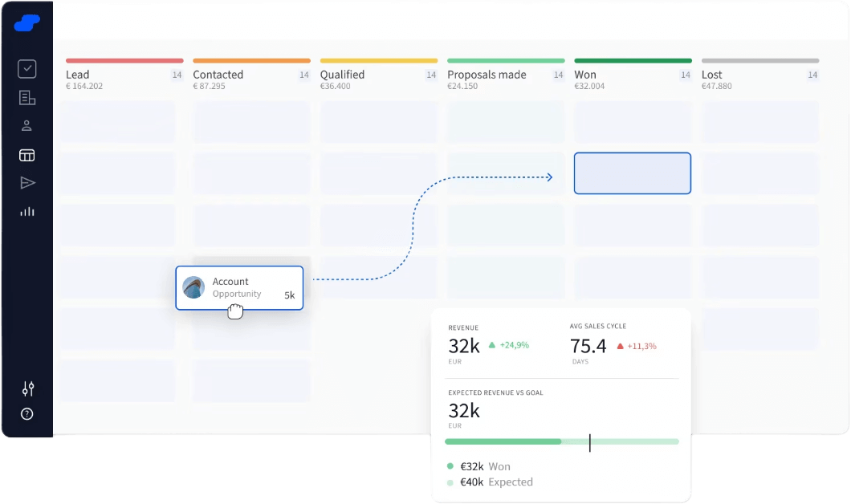Select the Lead stage column header
851x504 pixels.
pos(77,75)
